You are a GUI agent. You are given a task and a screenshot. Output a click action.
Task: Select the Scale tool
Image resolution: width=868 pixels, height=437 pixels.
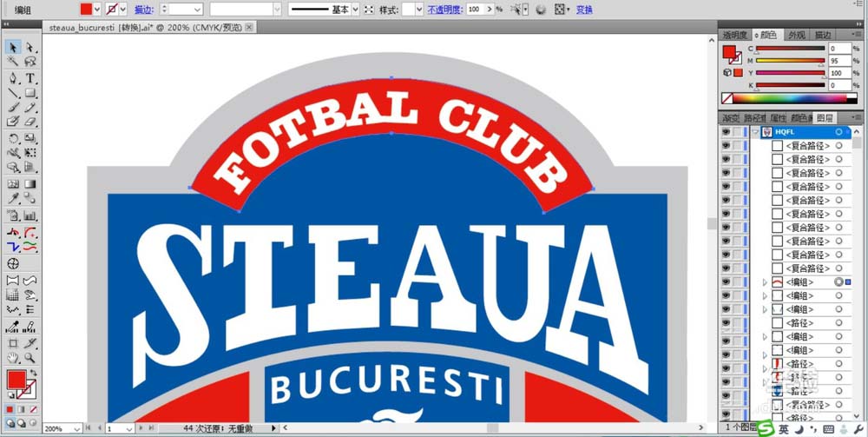point(30,138)
